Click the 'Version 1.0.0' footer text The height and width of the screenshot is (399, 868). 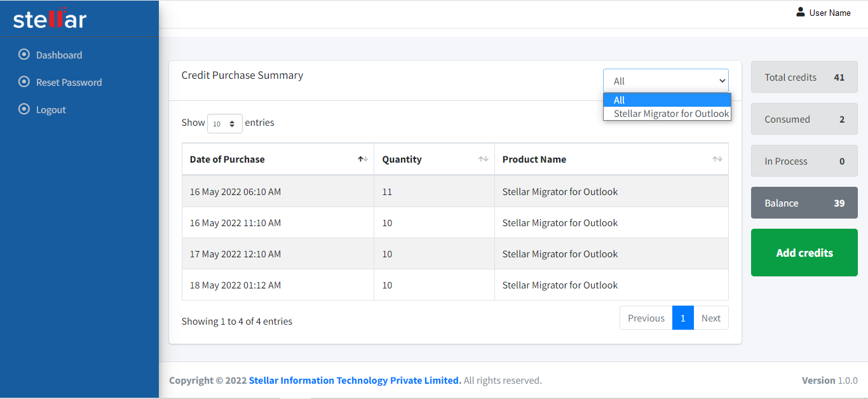coord(830,381)
